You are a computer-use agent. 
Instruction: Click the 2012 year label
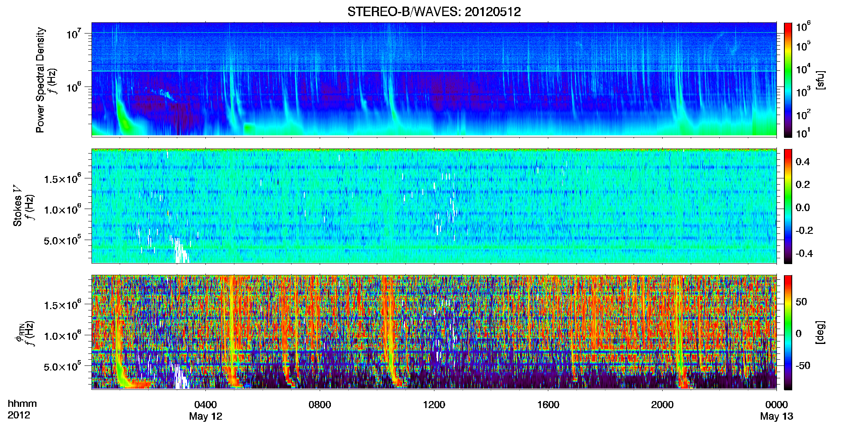click(19, 415)
